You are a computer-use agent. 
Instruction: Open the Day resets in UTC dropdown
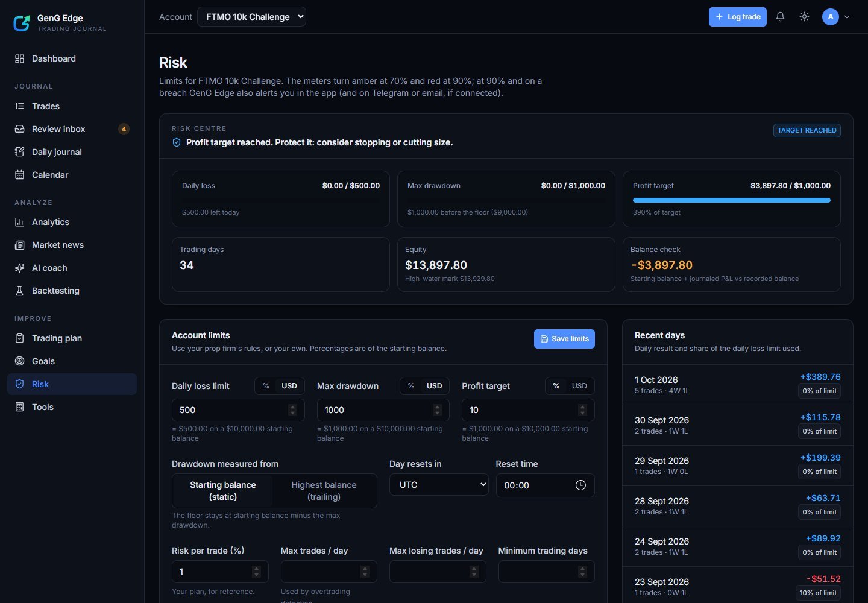coord(439,485)
